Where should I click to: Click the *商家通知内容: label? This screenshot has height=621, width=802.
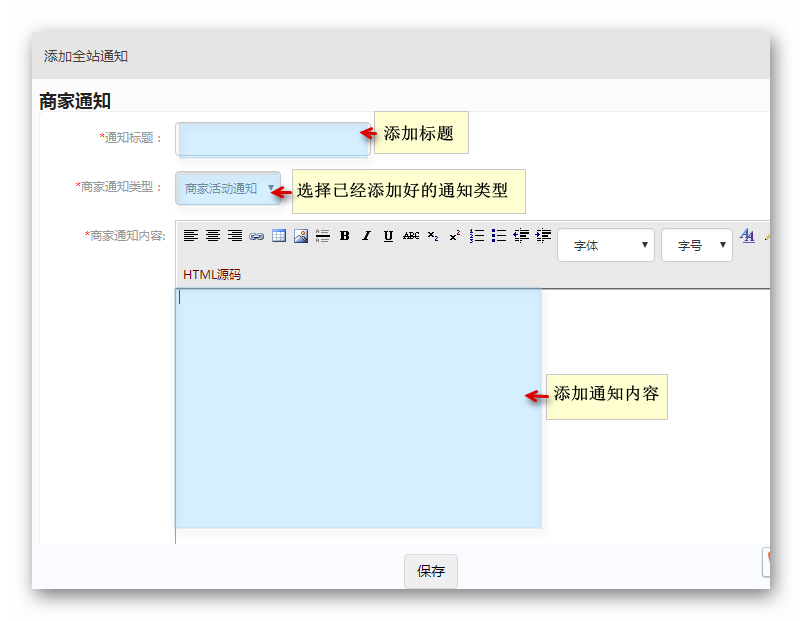click(x=125, y=236)
